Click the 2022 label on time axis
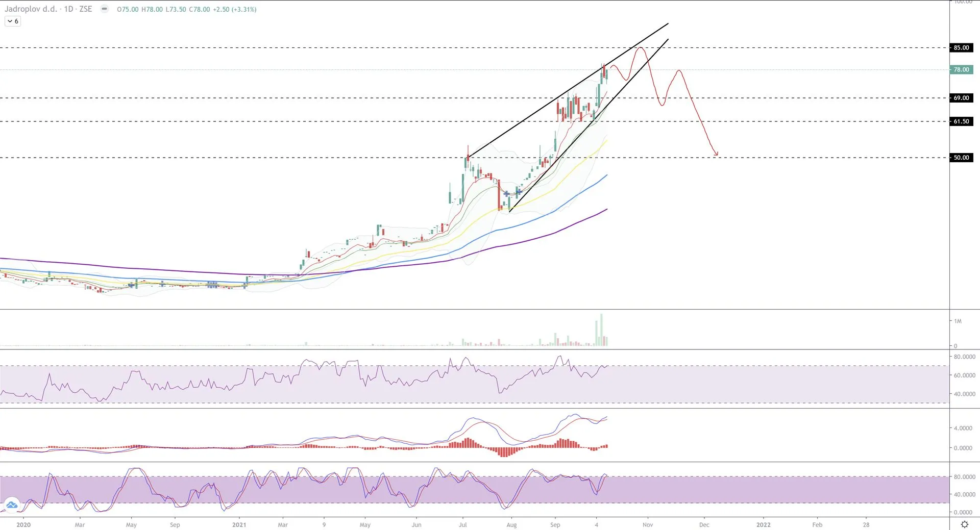 tap(763, 524)
